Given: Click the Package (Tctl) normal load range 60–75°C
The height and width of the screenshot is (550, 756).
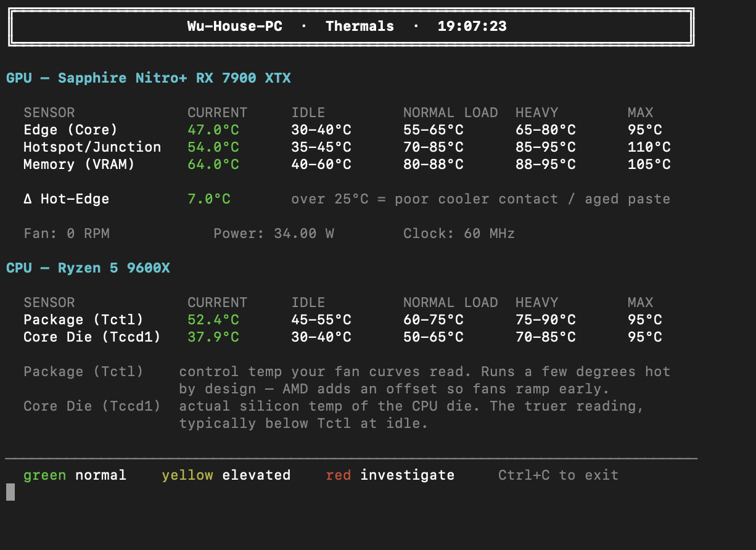Looking at the screenshot, I should [433, 319].
